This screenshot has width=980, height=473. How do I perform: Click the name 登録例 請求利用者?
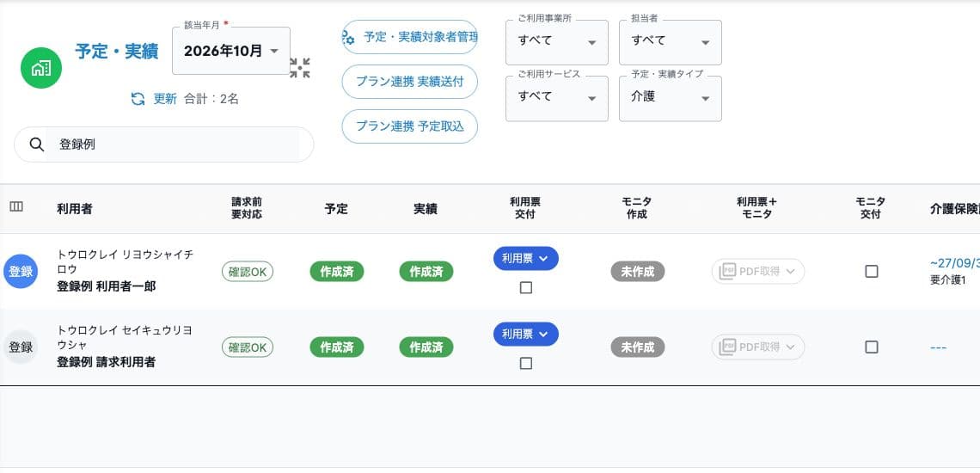107,362
